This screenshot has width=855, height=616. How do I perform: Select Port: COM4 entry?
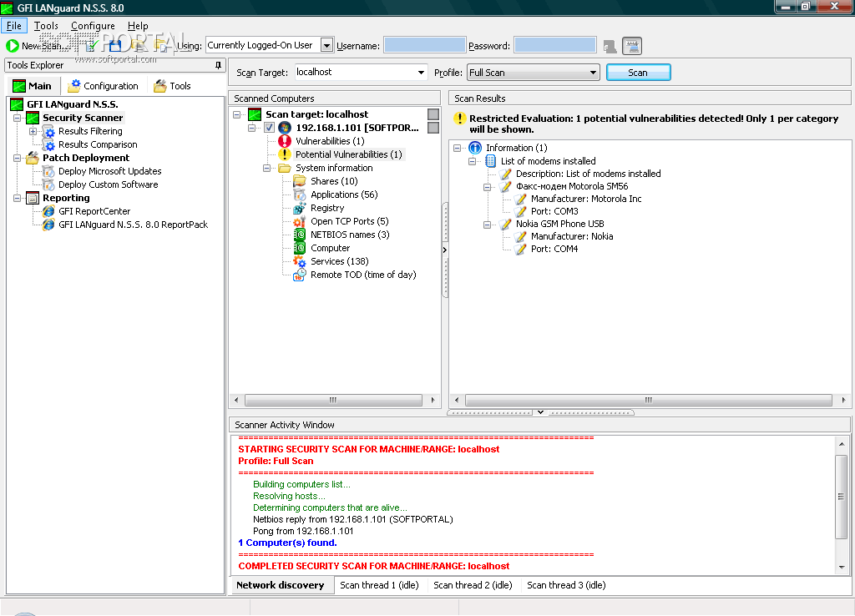(554, 249)
